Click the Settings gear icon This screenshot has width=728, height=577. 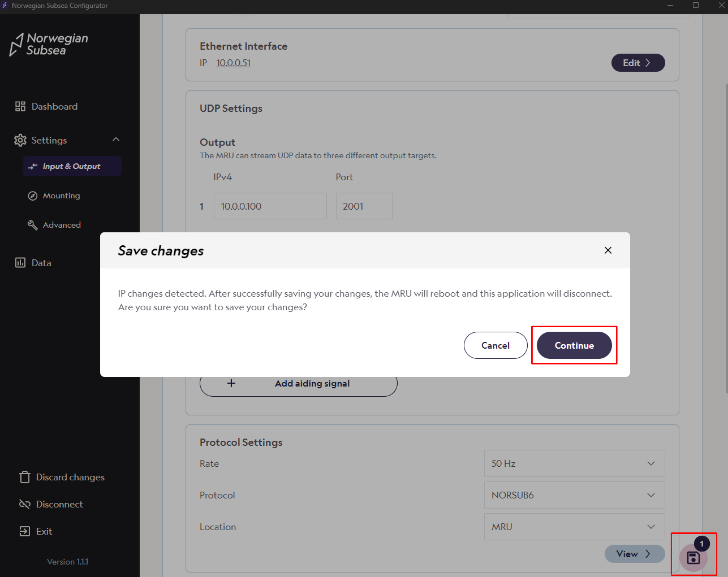point(20,140)
